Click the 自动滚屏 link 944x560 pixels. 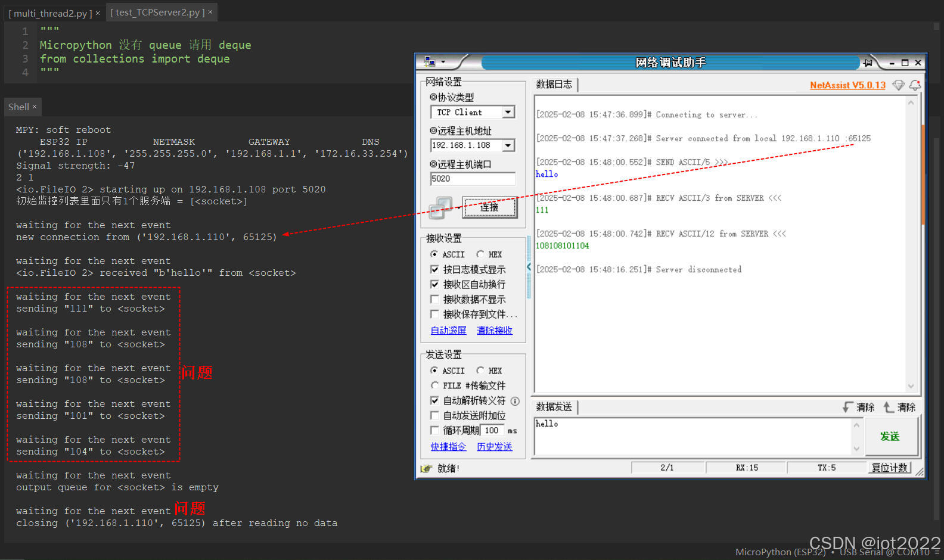(x=448, y=331)
